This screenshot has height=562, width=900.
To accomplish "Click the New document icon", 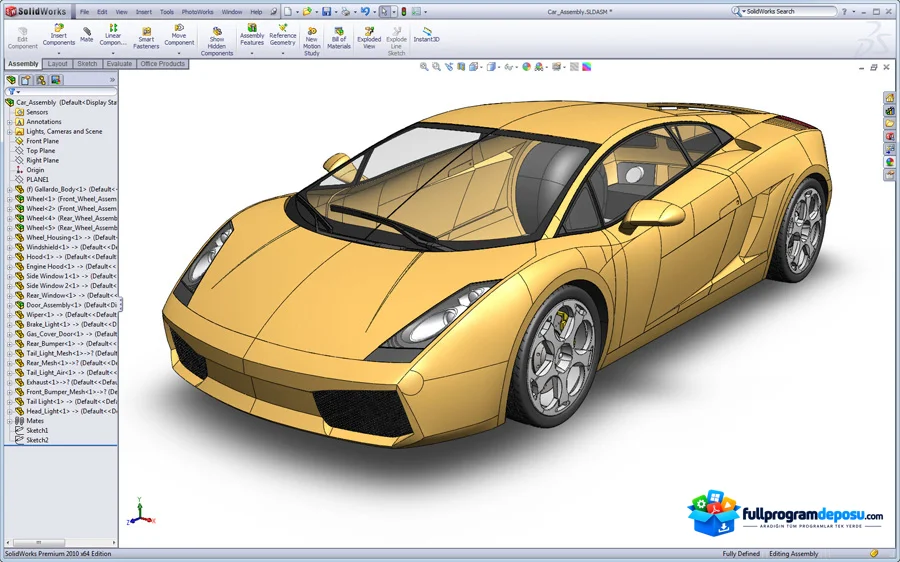I will [288, 11].
